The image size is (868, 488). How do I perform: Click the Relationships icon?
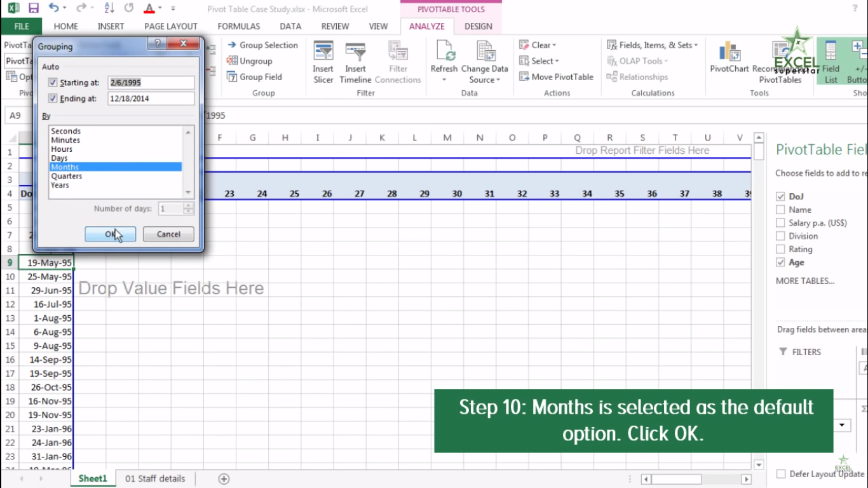pyautogui.click(x=612, y=77)
